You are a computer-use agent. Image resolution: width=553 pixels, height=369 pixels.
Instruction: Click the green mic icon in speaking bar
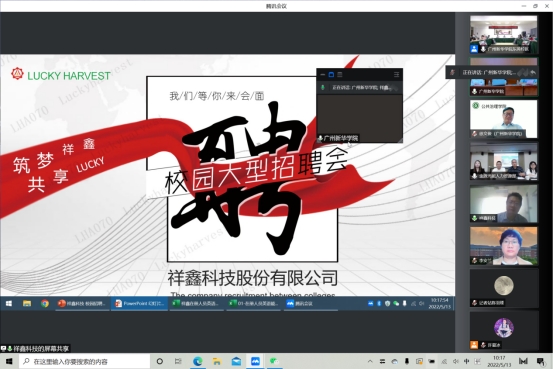(x=322, y=87)
